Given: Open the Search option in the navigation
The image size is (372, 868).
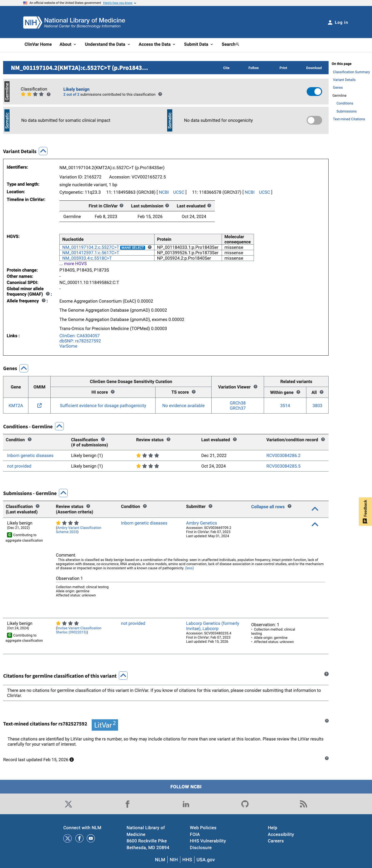Looking at the screenshot, I should tap(230, 44).
